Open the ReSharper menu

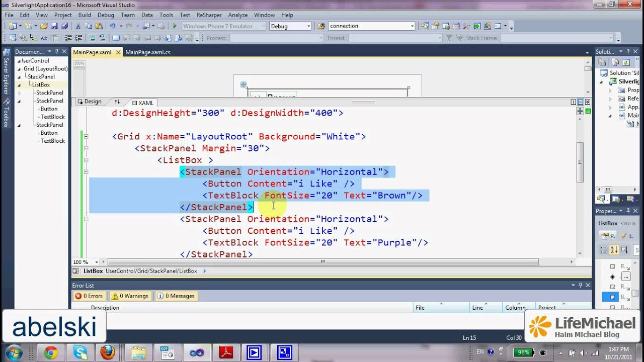209,15
